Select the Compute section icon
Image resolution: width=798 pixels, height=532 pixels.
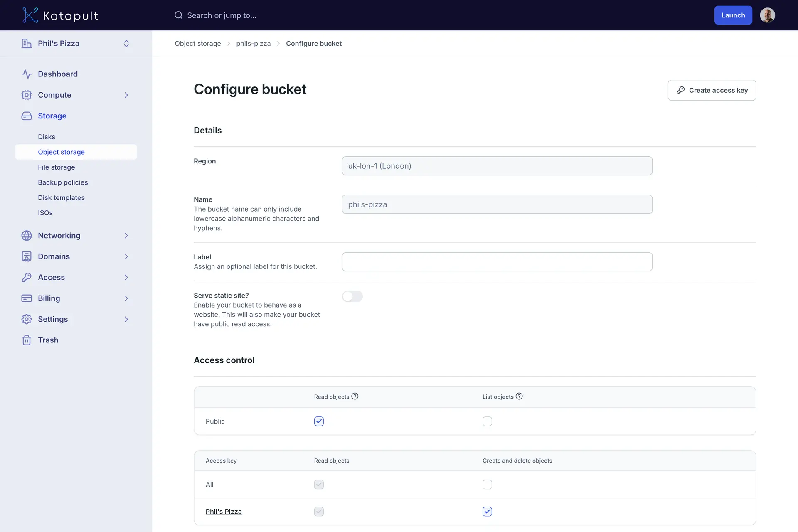26,95
